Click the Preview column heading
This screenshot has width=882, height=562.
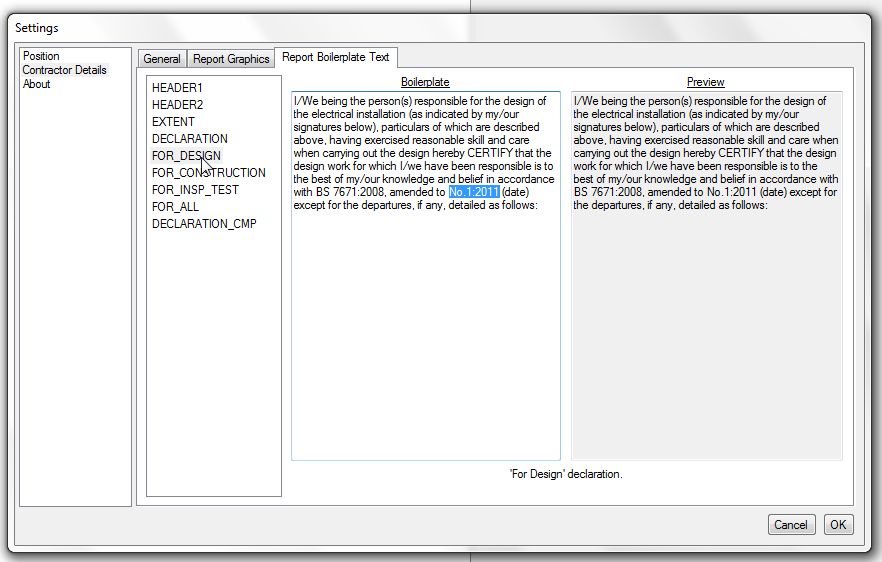click(x=705, y=82)
